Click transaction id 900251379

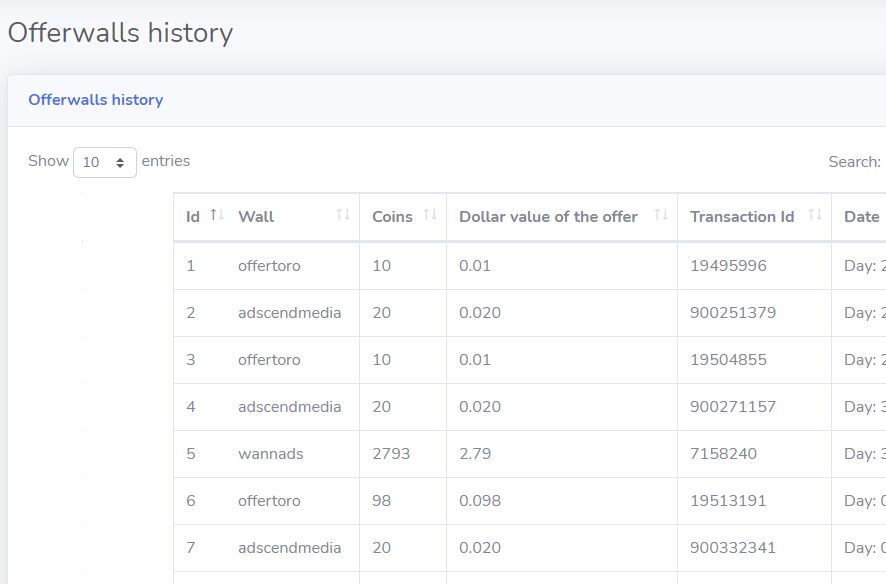(734, 313)
